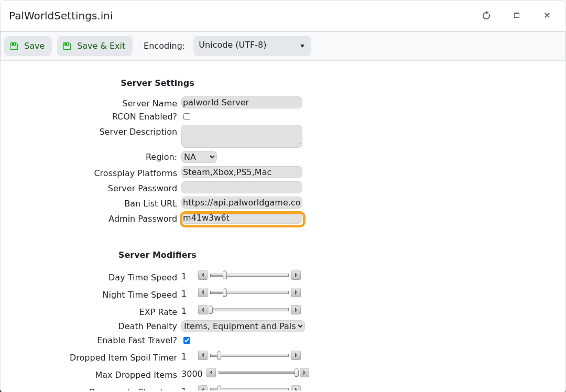The image size is (566, 392).
Task: Click the Admin Password field
Action: (242, 219)
